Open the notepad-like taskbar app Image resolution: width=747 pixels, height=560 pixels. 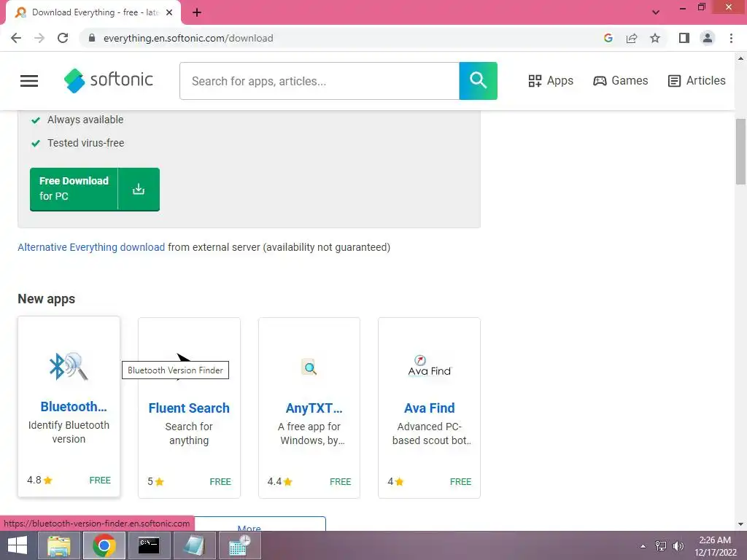click(x=194, y=545)
